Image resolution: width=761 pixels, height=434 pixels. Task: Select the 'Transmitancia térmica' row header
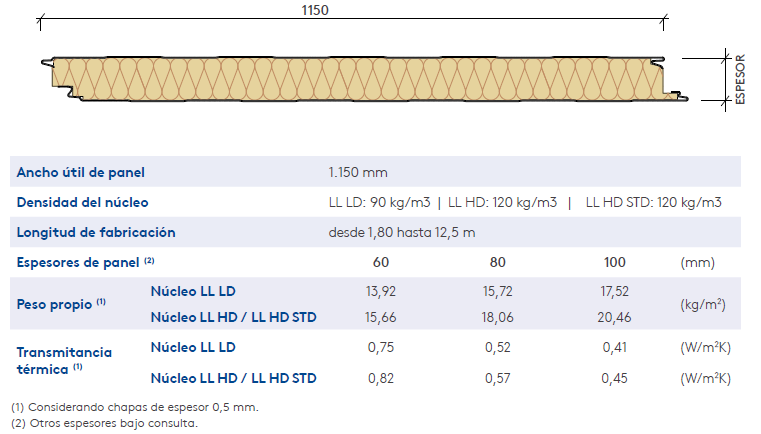pos(64,360)
